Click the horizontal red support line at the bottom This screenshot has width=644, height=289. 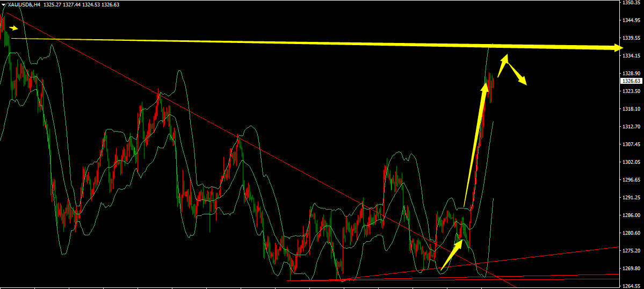tap(430, 278)
